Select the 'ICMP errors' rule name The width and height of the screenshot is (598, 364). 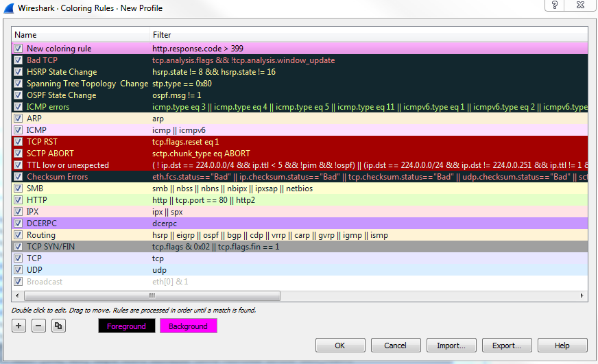(48, 107)
